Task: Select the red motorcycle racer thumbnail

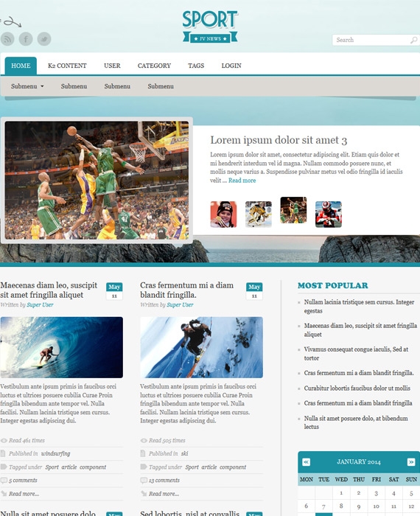Action: point(329,215)
